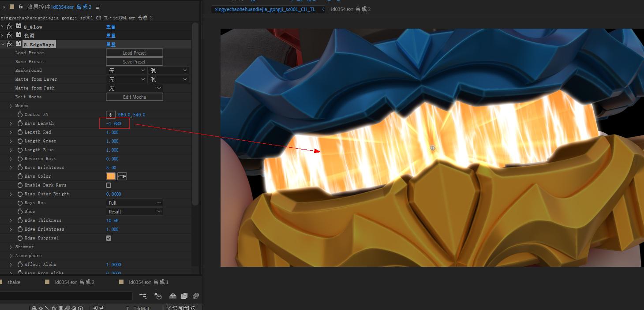Click the preset icon beside S_EdgeRays
Viewport: 644px width, 310px height.
point(19,44)
